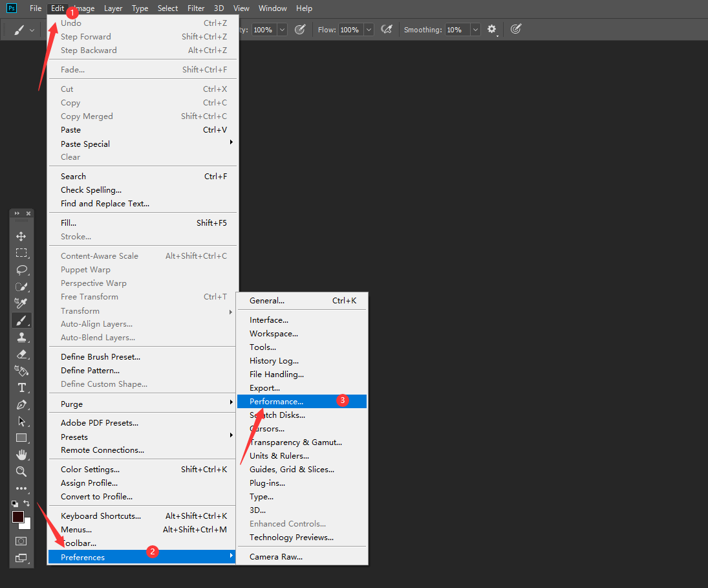Select the Rectangular Marquee tool
This screenshot has width=708, height=588.
[21, 253]
